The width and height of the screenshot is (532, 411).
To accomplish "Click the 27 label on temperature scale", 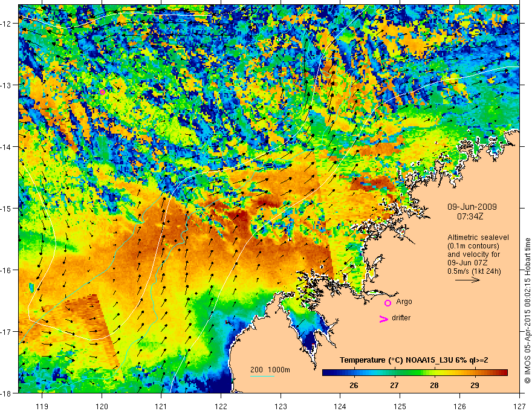I will (394, 385).
